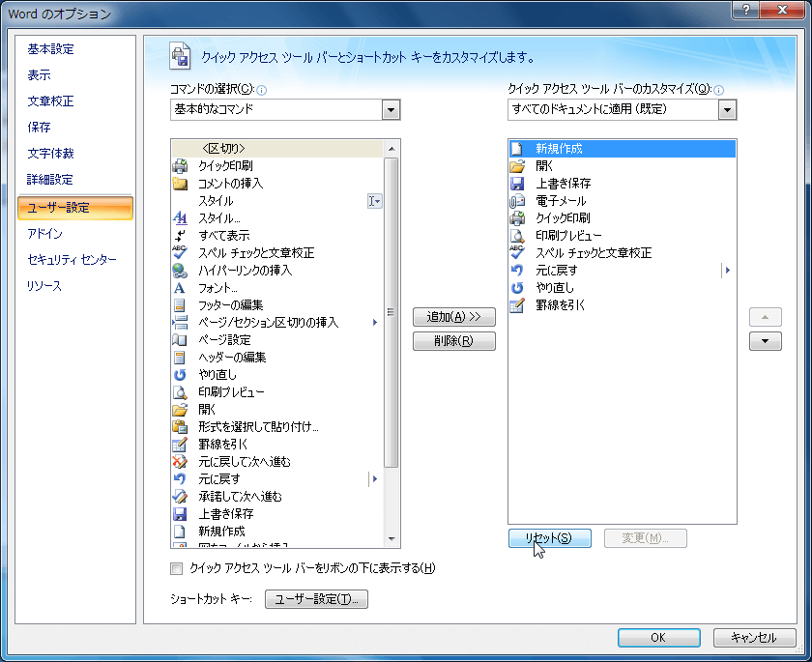Open the 文章校正 category
Viewport: 812px width, 662px height.
pos(50,101)
